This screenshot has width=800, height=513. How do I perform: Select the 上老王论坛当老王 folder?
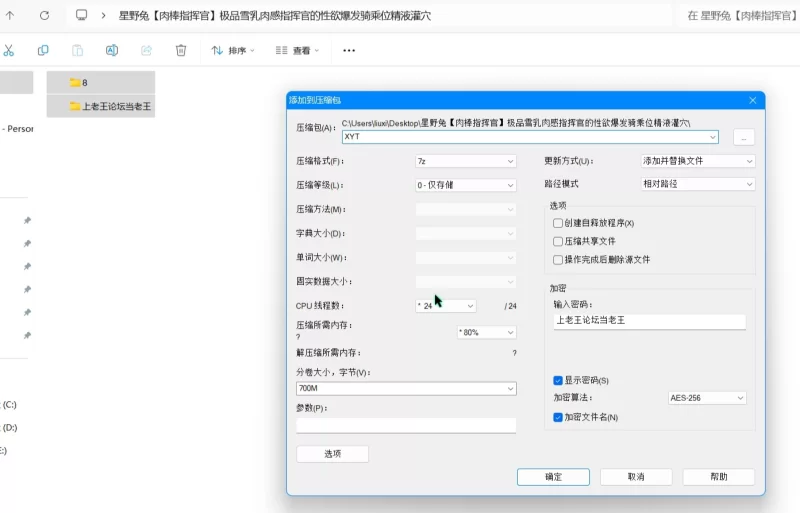coord(101,106)
